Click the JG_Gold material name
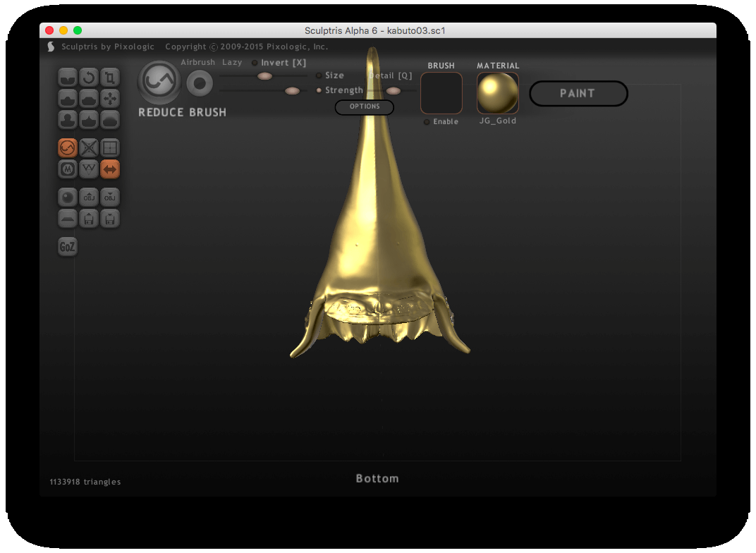The height and width of the screenshot is (553, 756). 498,121
